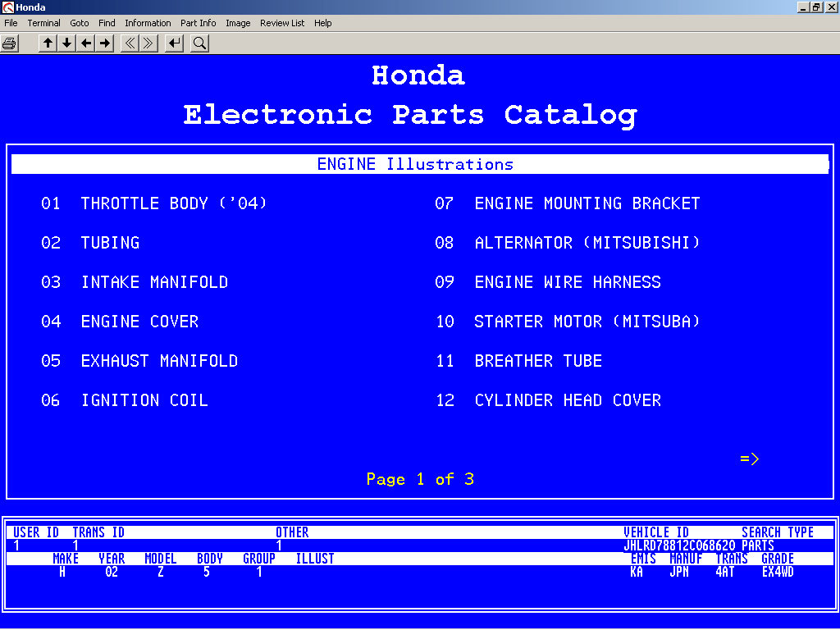840x630 pixels.
Task: Click the EMIS value KA
Action: 637,572
